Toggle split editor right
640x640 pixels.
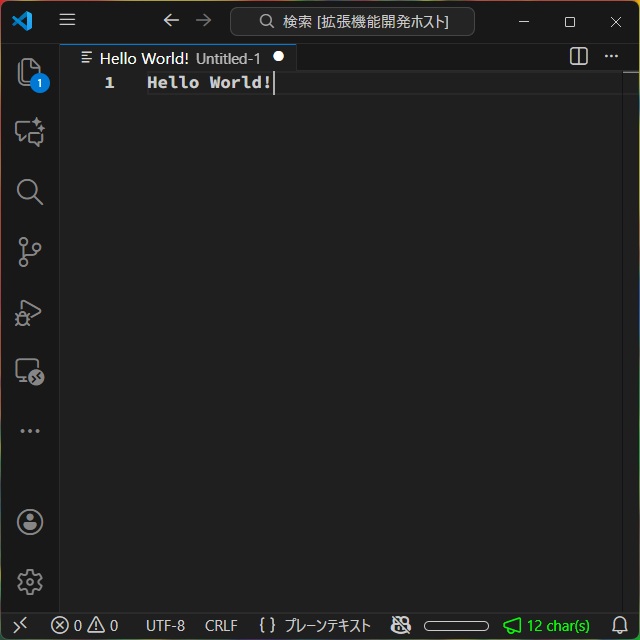(x=579, y=57)
